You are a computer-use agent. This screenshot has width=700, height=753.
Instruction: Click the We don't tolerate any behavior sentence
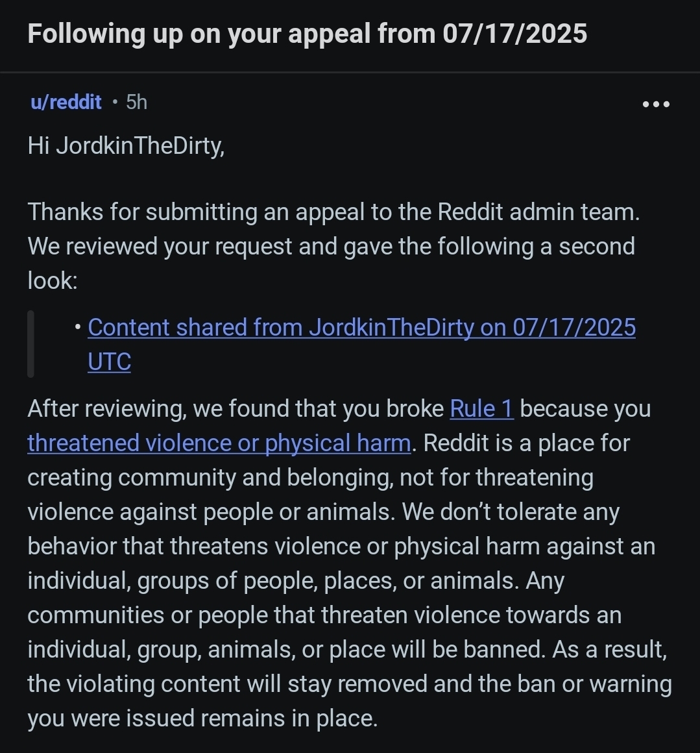tap(341, 546)
